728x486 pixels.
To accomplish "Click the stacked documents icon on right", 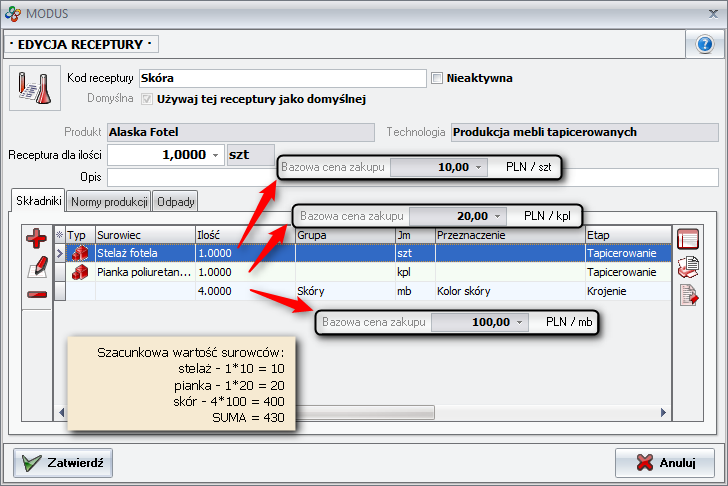I will click(688, 266).
